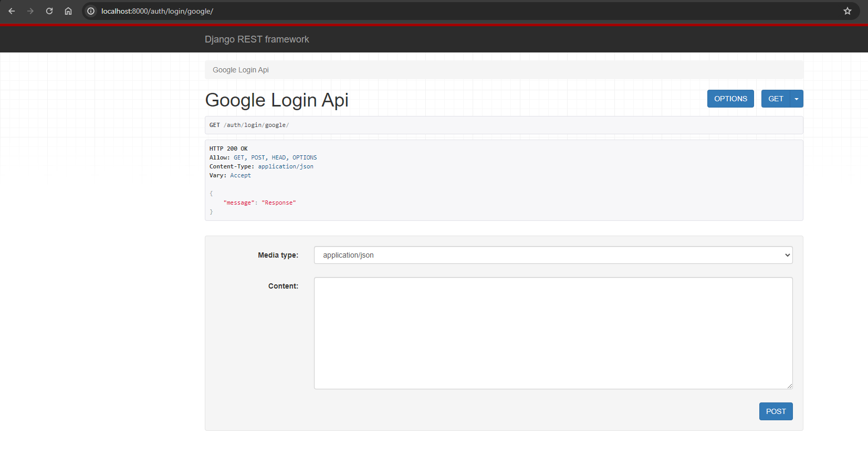Click the HTTP 200 OK status line
Screen dimensions: 868x457
pos(228,148)
